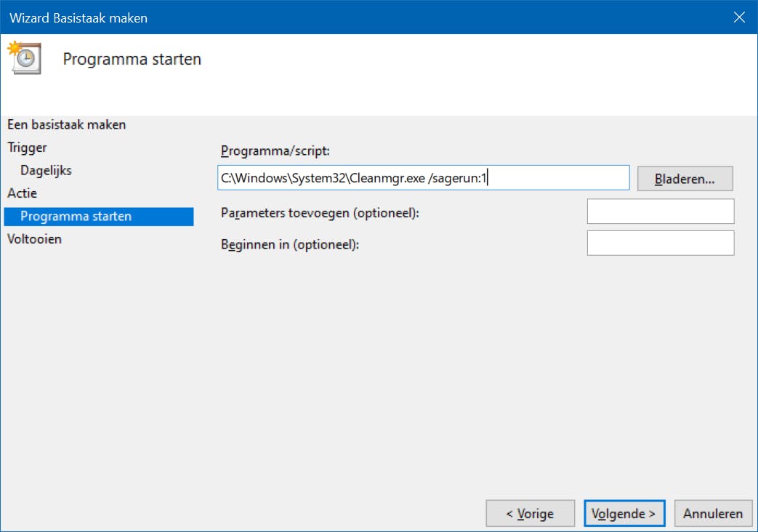Go back with the Vorige button

coord(530,514)
